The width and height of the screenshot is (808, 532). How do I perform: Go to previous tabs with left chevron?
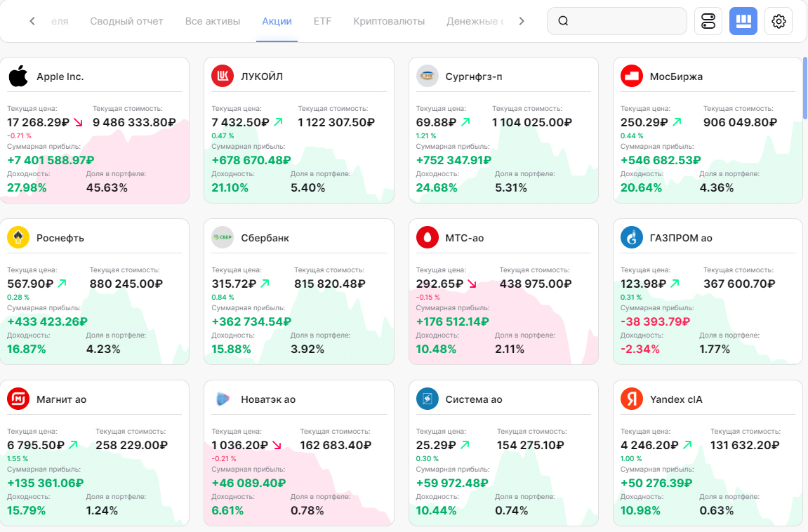(32, 21)
